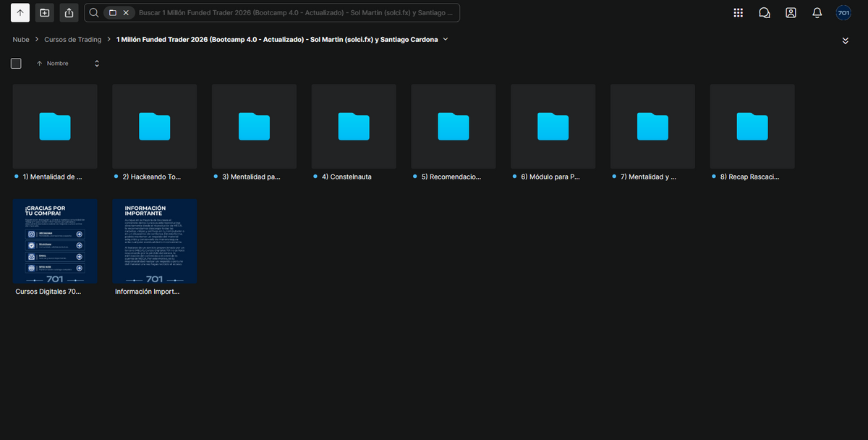Remove the folder filter chip from search
Image resolution: width=868 pixels, height=440 pixels.
126,12
